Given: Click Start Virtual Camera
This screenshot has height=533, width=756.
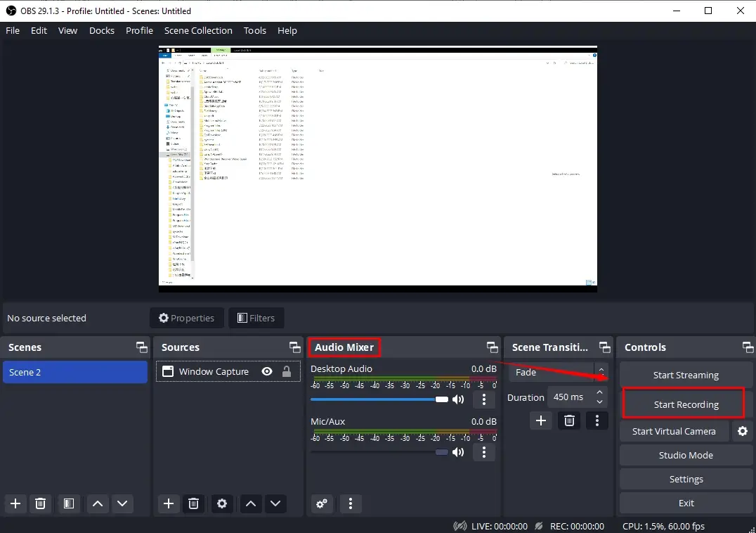Looking at the screenshot, I should (x=674, y=431).
